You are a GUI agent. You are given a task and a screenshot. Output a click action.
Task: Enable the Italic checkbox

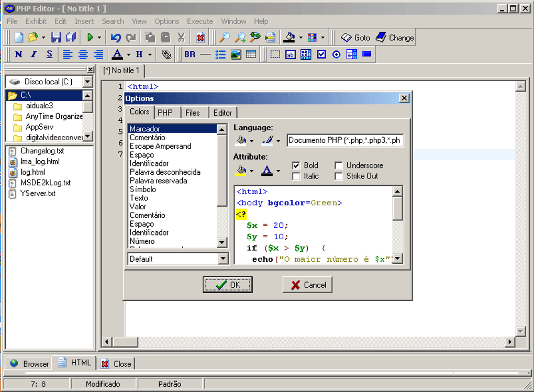point(296,176)
